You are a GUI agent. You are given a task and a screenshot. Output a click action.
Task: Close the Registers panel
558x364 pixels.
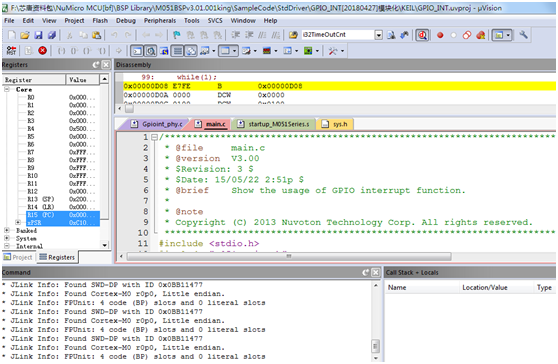106,65
